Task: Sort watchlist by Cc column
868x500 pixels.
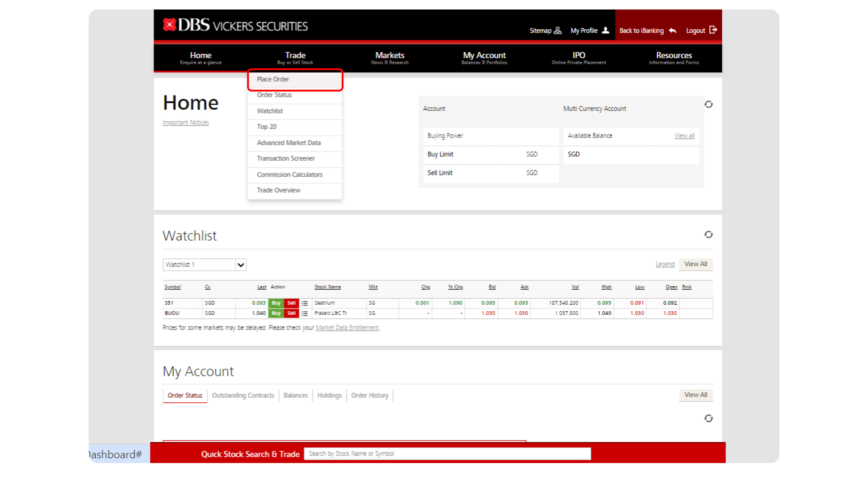Action: click(x=207, y=287)
